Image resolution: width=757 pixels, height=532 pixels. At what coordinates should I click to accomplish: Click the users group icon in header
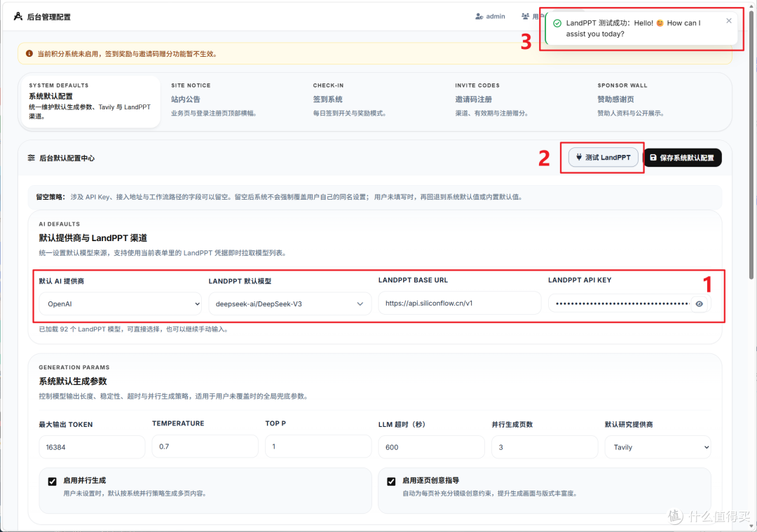(x=525, y=16)
